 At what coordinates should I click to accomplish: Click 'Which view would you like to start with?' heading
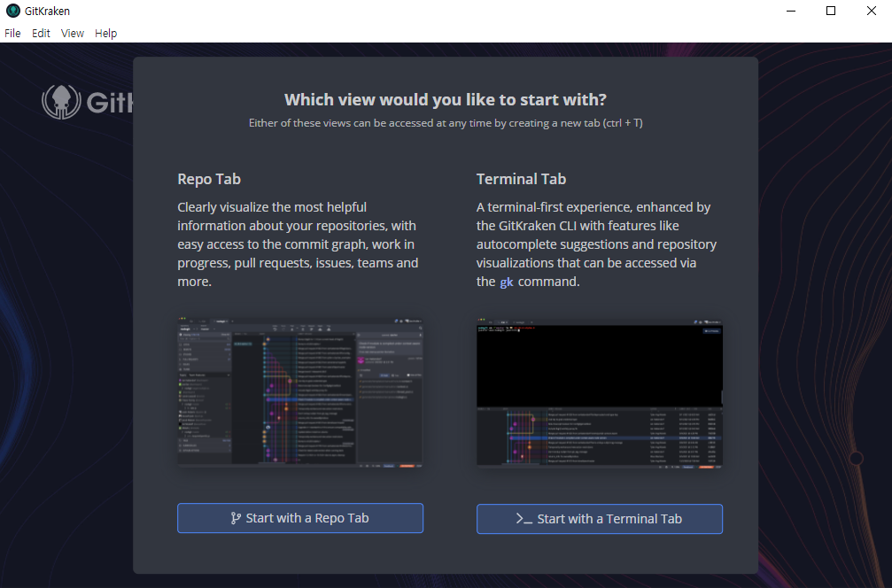446,99
